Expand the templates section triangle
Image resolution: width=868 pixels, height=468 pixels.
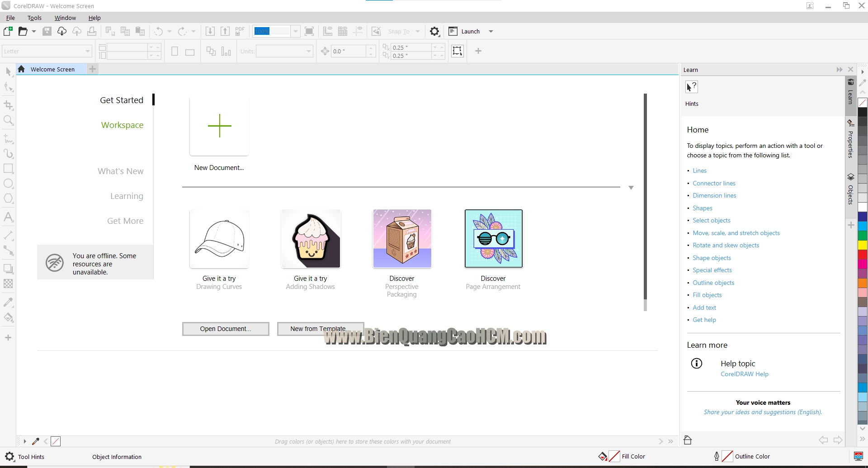pos(631,188)
